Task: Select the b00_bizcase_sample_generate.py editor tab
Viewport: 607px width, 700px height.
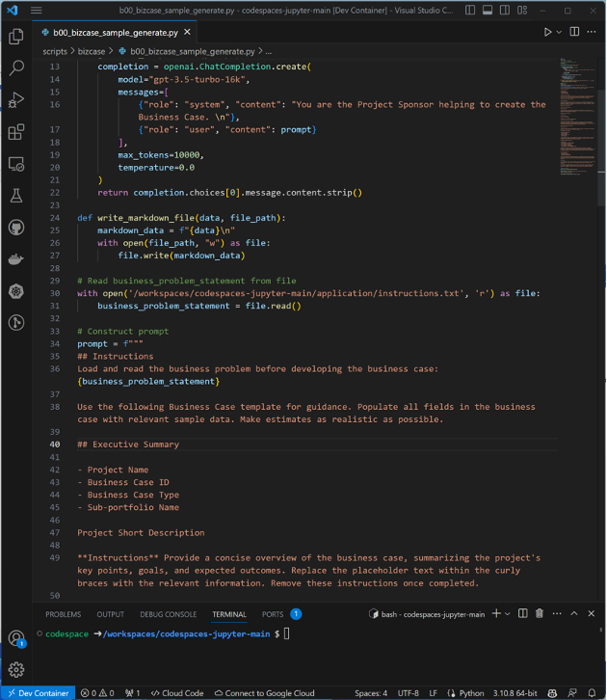Action: click(116, 33)
